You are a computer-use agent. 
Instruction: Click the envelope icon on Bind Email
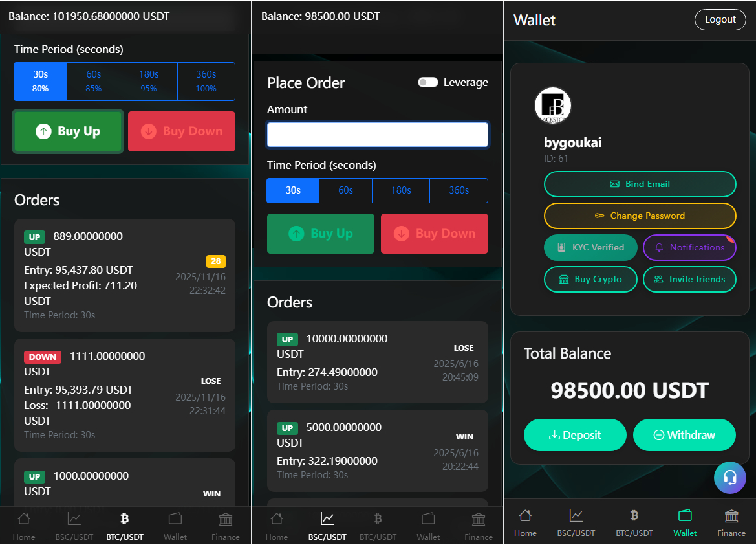(x=614, y=184)
